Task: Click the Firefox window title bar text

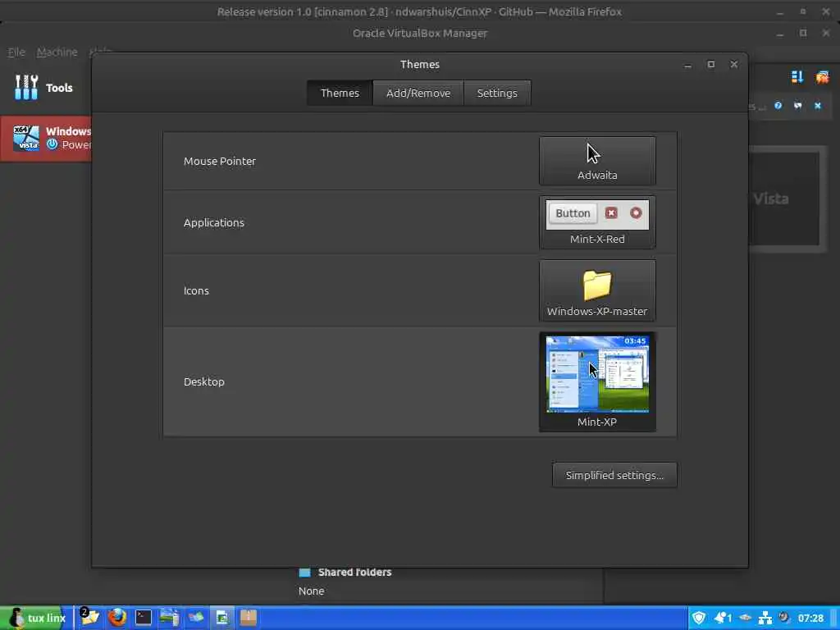Action: 419,11
